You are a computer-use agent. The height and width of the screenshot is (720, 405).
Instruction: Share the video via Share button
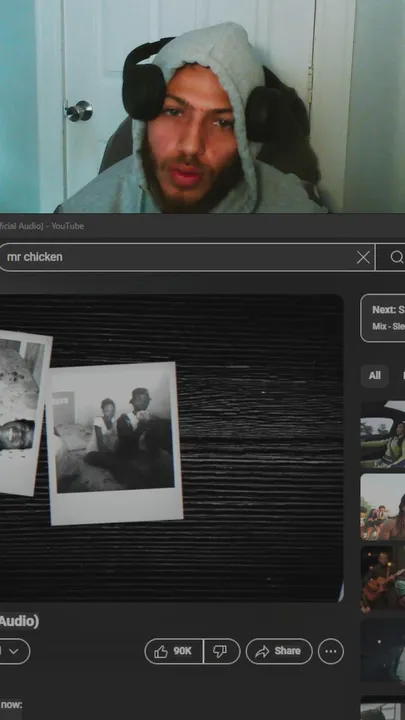(x=279, y=651)
